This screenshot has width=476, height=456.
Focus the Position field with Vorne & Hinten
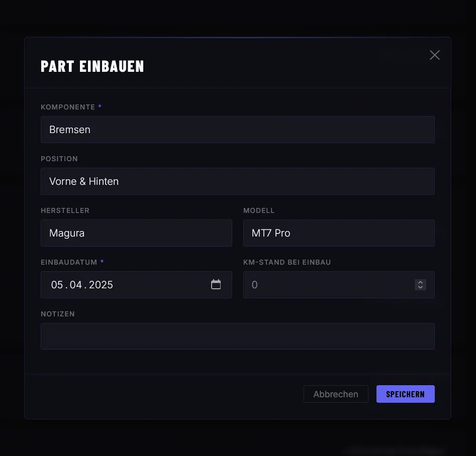tap(237, 181)
